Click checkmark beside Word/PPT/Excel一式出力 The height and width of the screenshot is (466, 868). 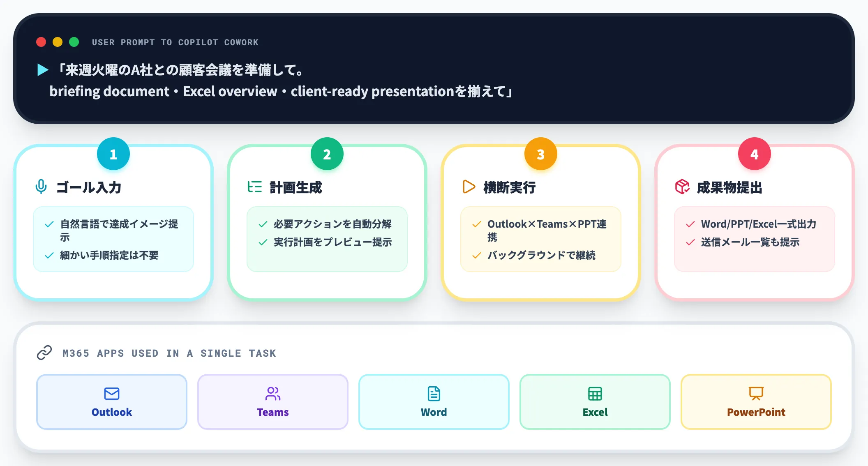point(690,224)
